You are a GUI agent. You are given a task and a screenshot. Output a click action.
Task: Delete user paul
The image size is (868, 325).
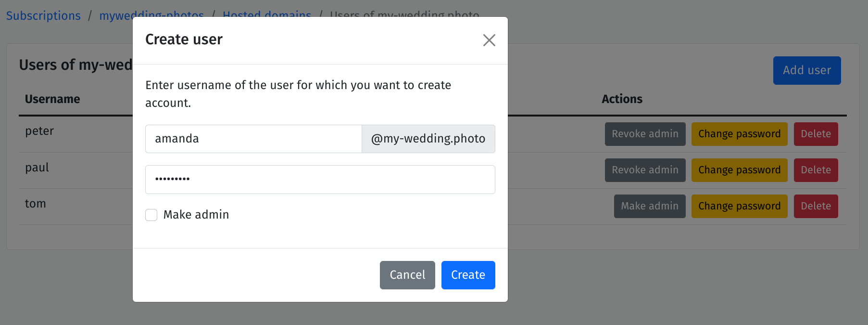[816, 170]
